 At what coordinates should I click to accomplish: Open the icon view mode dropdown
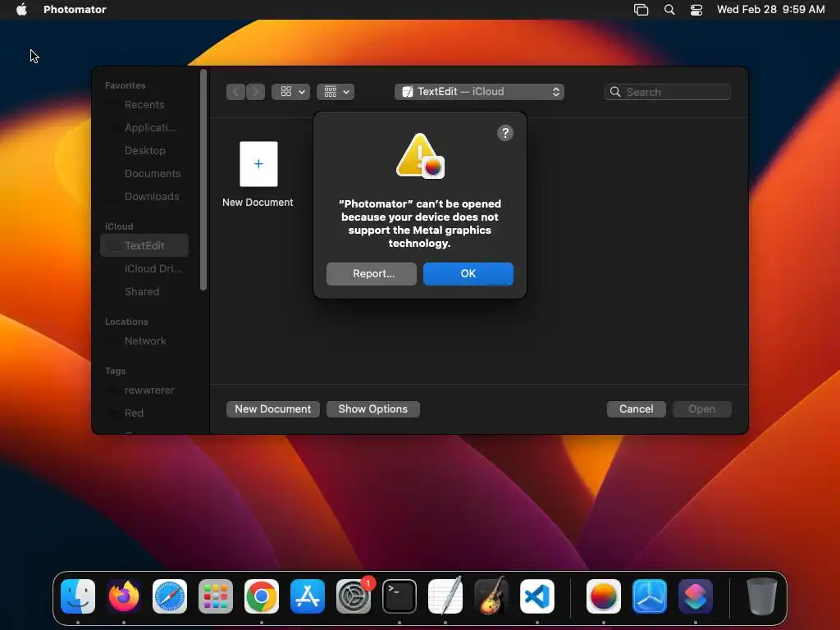click(291, 92)
